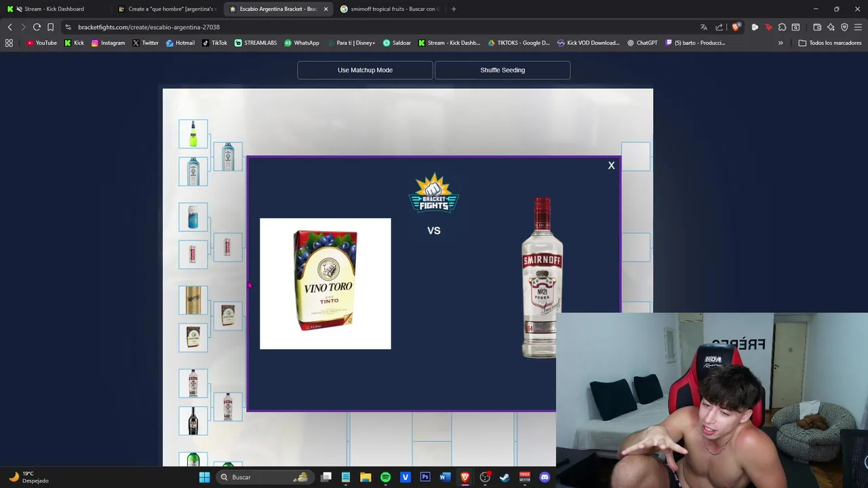Open File Explorer from the taskbar

coord(366,477)
